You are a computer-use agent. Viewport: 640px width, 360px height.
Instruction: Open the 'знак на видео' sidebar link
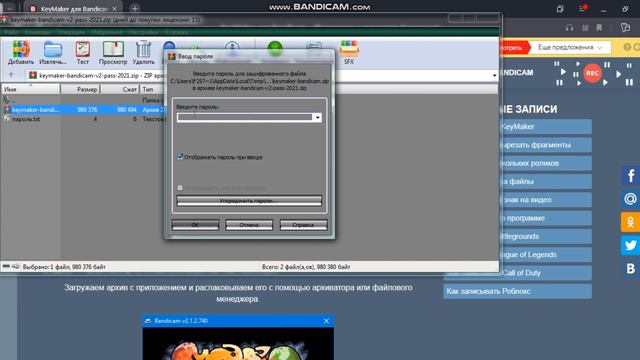pos(546,200)
